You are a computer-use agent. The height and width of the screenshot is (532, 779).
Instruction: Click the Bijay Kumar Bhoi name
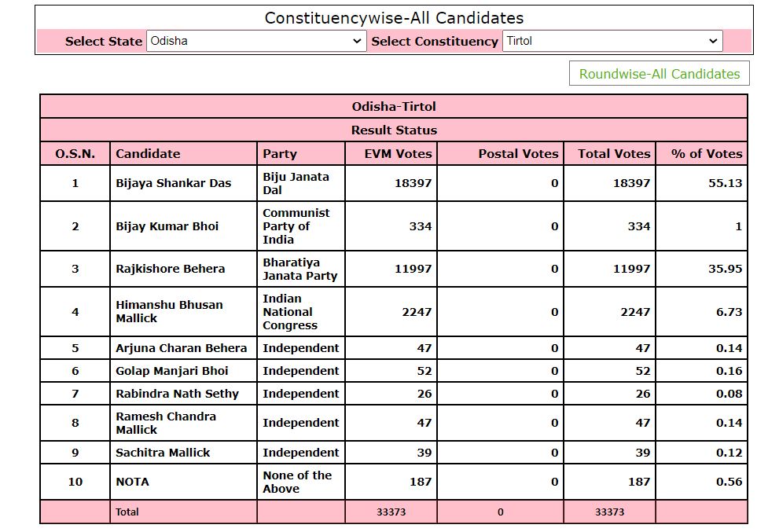click(x=167, y=226)
